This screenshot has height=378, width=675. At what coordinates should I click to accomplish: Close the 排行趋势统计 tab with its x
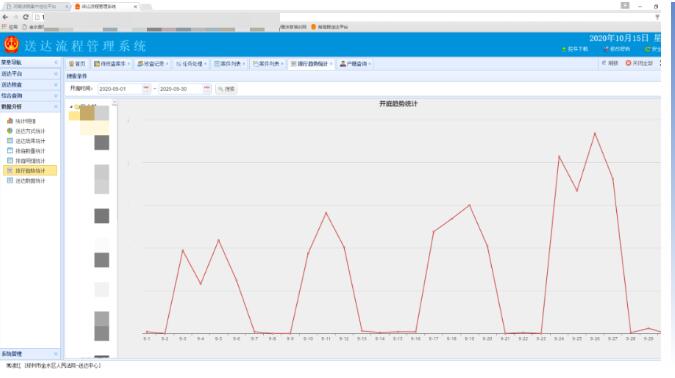click(x=331, y=64)
